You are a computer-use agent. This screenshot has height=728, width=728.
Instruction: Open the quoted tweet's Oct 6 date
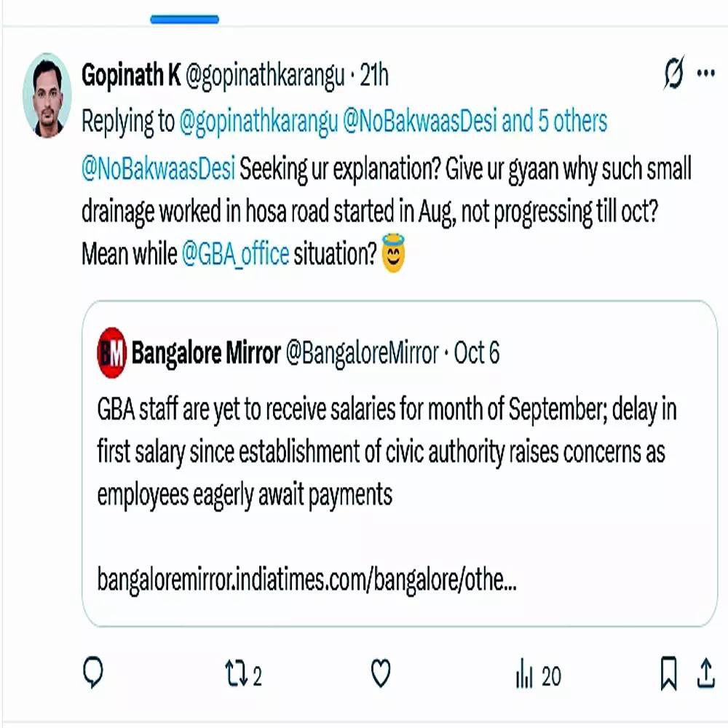(476, 354)
